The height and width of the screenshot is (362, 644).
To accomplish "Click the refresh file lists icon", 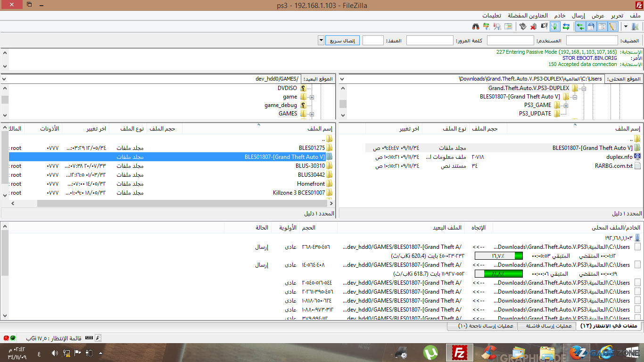I will (566, 27).
